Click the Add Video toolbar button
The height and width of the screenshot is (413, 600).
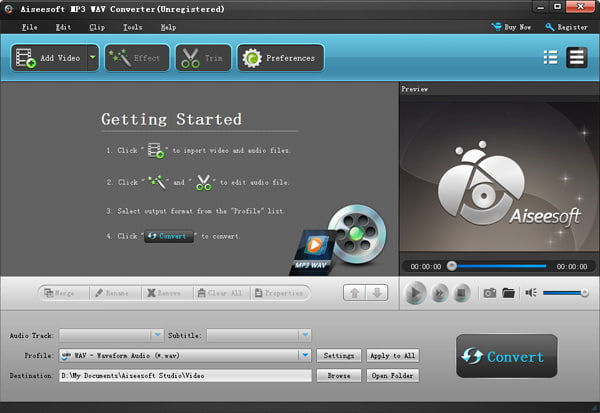[48, 58]
